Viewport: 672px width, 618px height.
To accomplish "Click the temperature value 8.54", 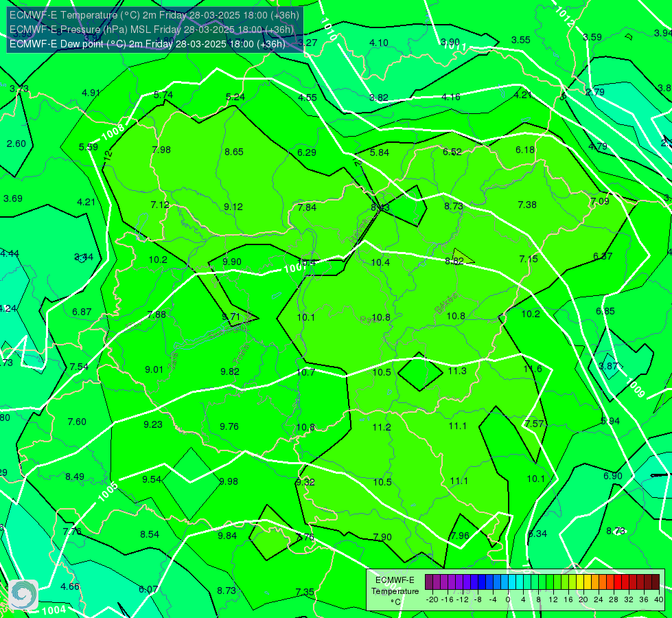I will 150,534.
